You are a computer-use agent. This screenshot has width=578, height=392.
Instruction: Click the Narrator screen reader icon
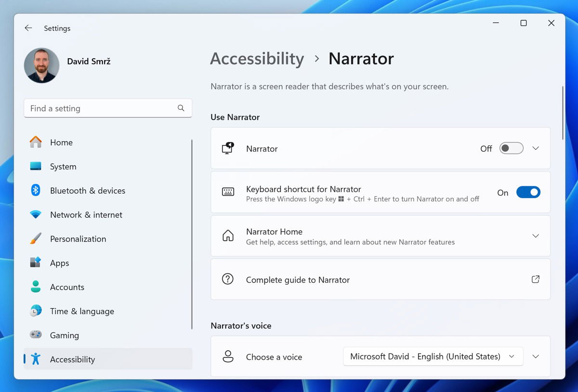tap(228, 148)
